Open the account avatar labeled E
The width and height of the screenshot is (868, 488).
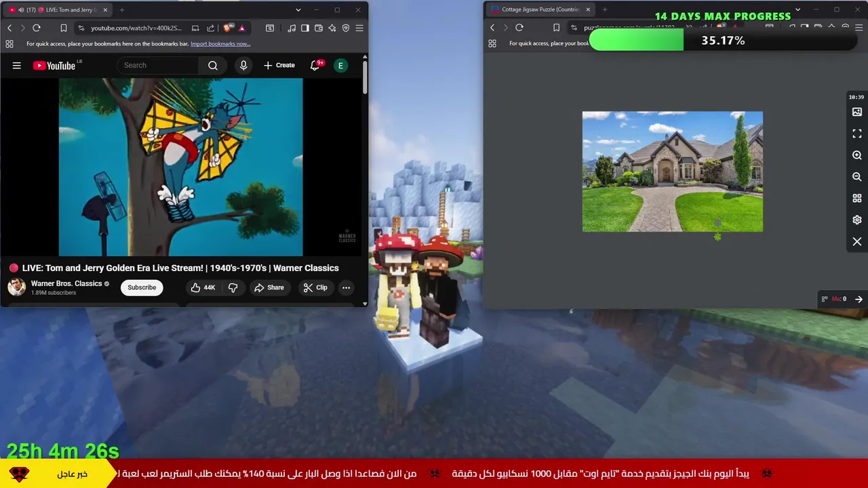341,65
